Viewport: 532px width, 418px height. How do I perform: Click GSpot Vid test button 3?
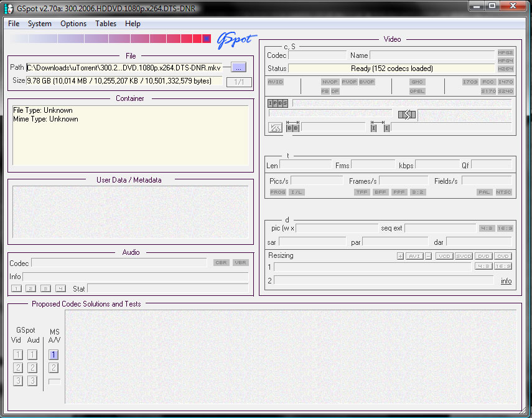click(18, 381)
